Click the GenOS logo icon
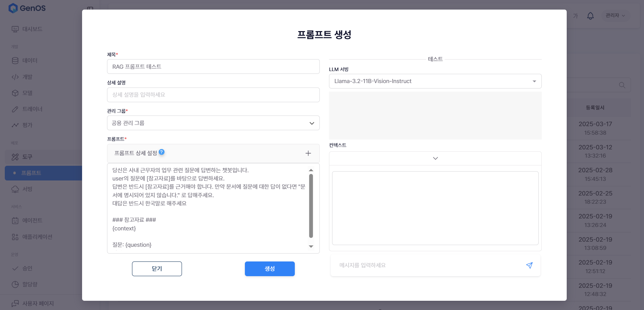Image resolution: width=644 pixels, height=310 pixels. tap(13, 8)
